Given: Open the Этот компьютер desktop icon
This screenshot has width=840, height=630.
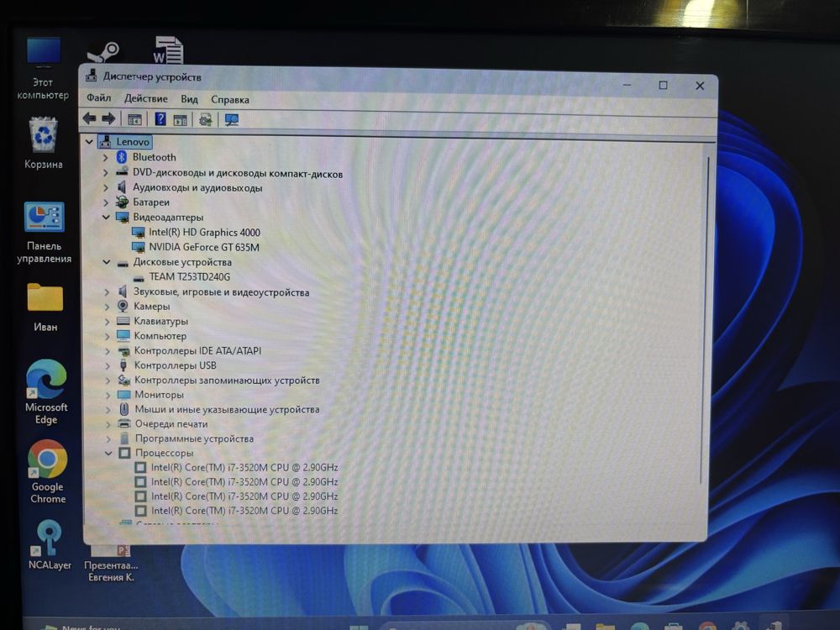Looking at the screenshot, I should [43, 68].
